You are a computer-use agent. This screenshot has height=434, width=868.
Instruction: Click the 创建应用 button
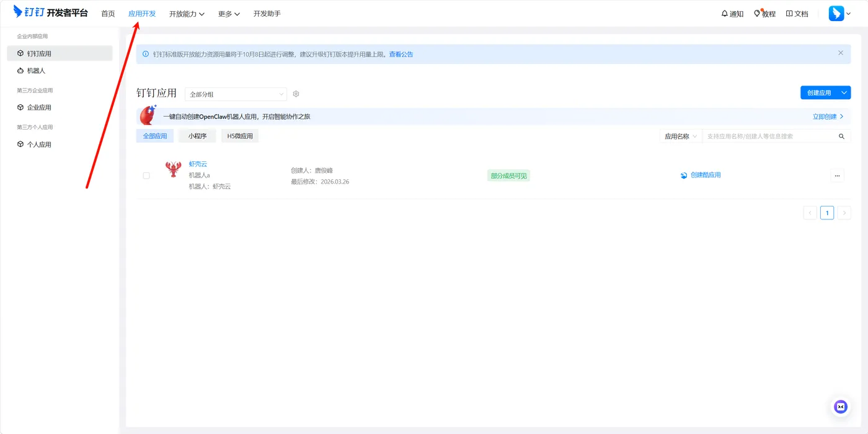[819, 92]
